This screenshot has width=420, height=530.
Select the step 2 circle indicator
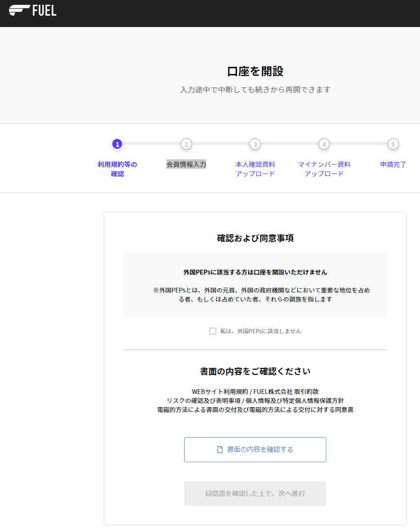[x=186, y=144]
